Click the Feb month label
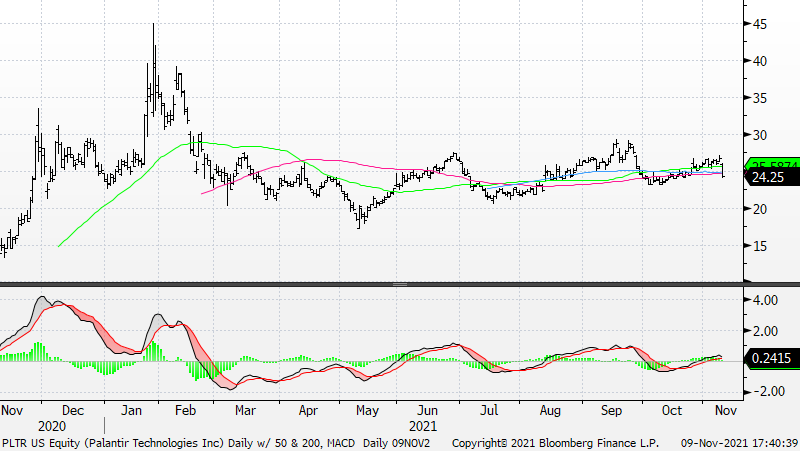 pos(185,411)
